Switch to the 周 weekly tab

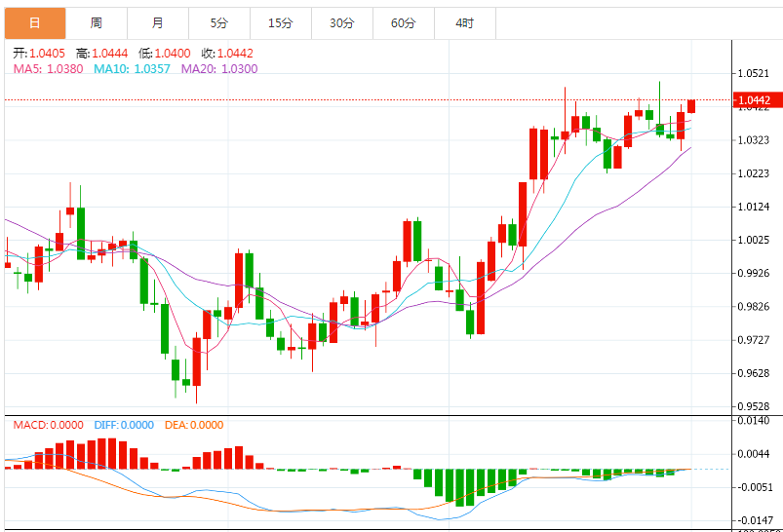click(97, 23)
